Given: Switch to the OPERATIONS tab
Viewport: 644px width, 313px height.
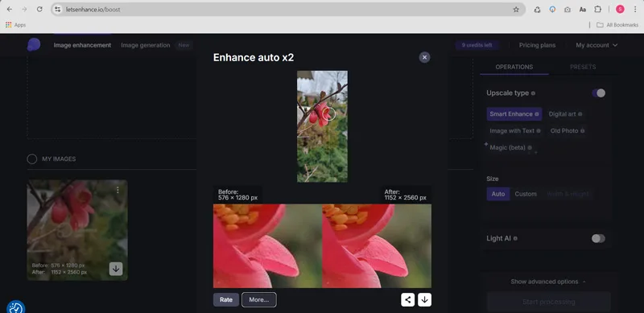Looking at the screenshot, I should [x=514, y=67].
